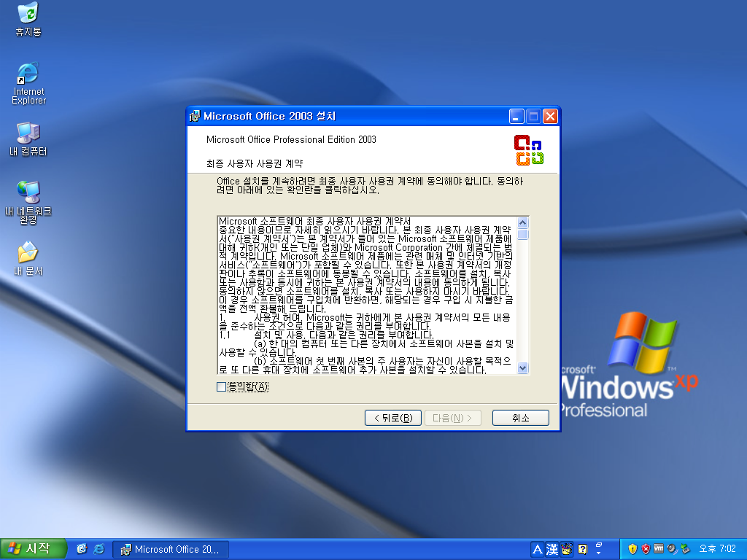Click the 漢 Hanja conversion icon
This screenshot has width=747, height=560.
pyautogui.click(x=552, y=549)
